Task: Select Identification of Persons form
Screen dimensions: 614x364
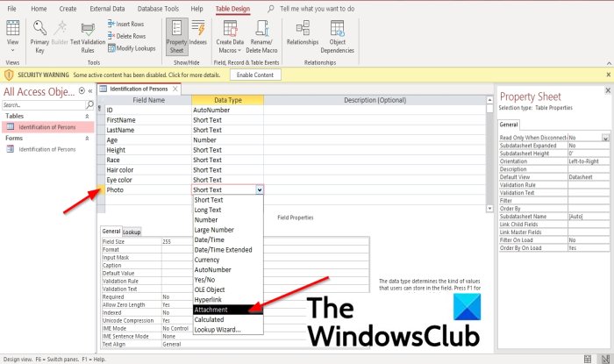Action: coord(48,149)
